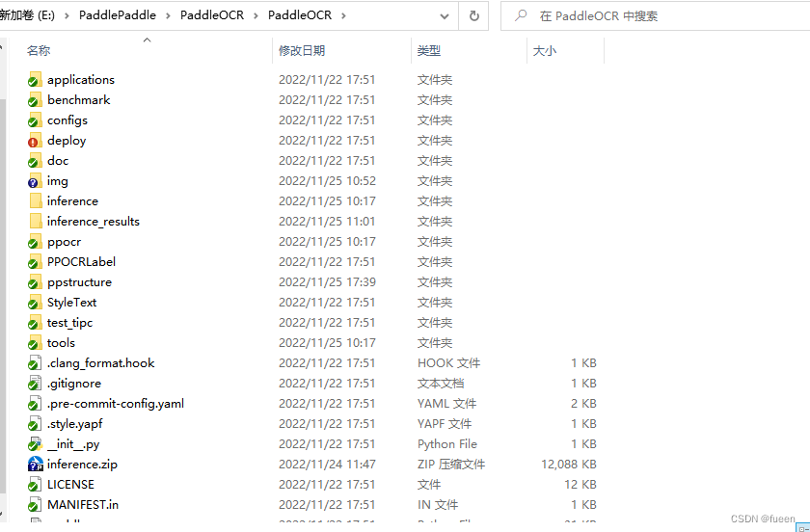Image resolution: width=810 pixels, height=532 pixels.
Task: Select the img folder with question-mark badge
Action: (35, 181)
